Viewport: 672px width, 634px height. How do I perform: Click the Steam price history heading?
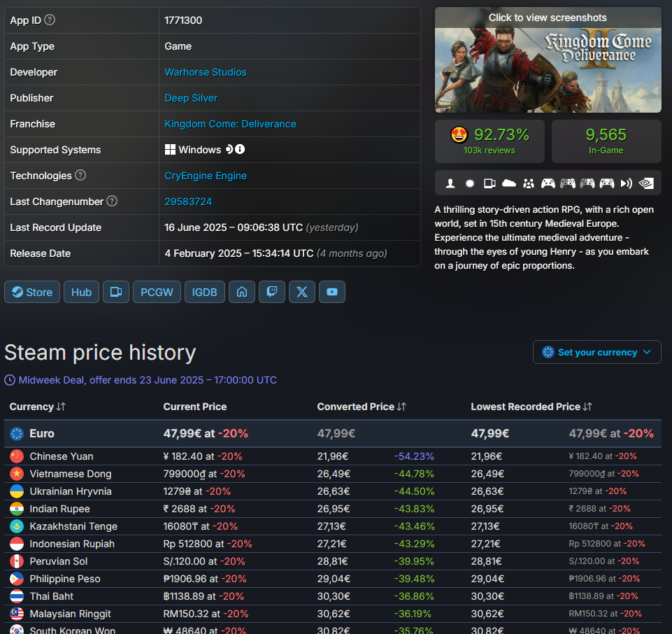[100, 353]
